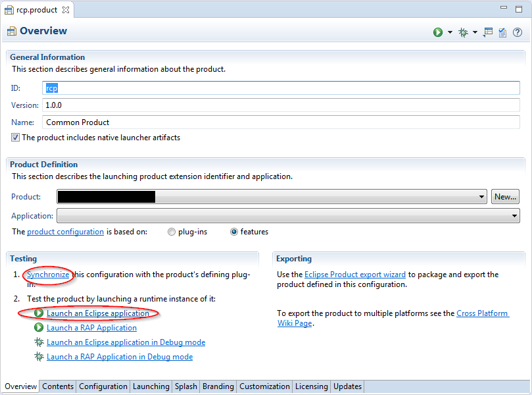The height and width of the screenshot is (395, 532).
Task: Select the rcp.product editor tab
Action: (37, 10)
